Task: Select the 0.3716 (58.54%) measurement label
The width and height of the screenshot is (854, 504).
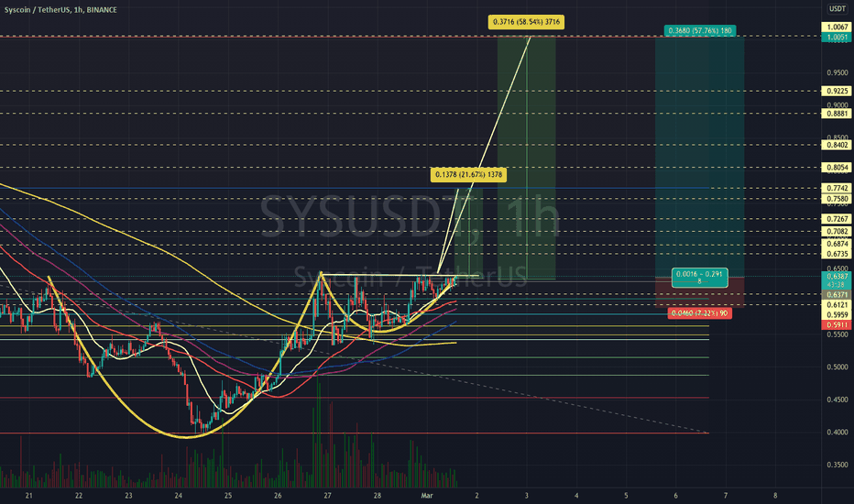Action: point(526,22)
